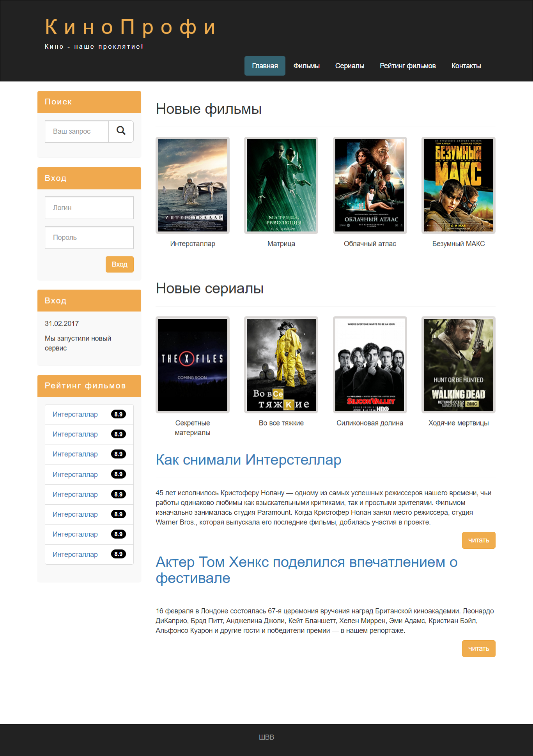533x756 pixels.
Task: Open the Контакты menu item
Action: [x=466, y=66]
